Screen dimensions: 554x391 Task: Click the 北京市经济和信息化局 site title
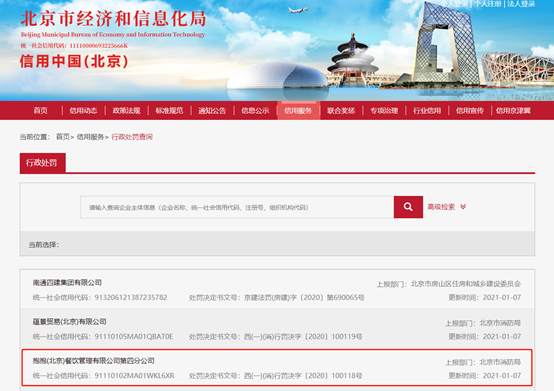(x=113, y=18)
